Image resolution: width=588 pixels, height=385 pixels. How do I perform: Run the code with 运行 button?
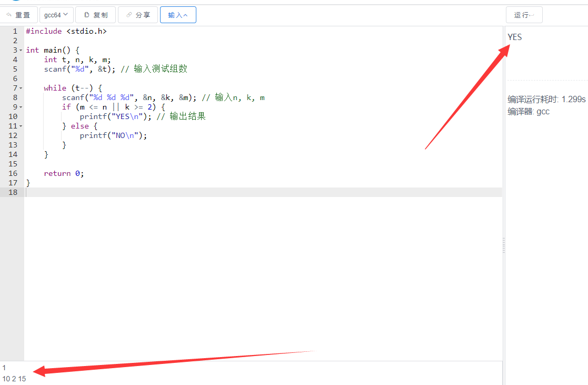point(524,15)
